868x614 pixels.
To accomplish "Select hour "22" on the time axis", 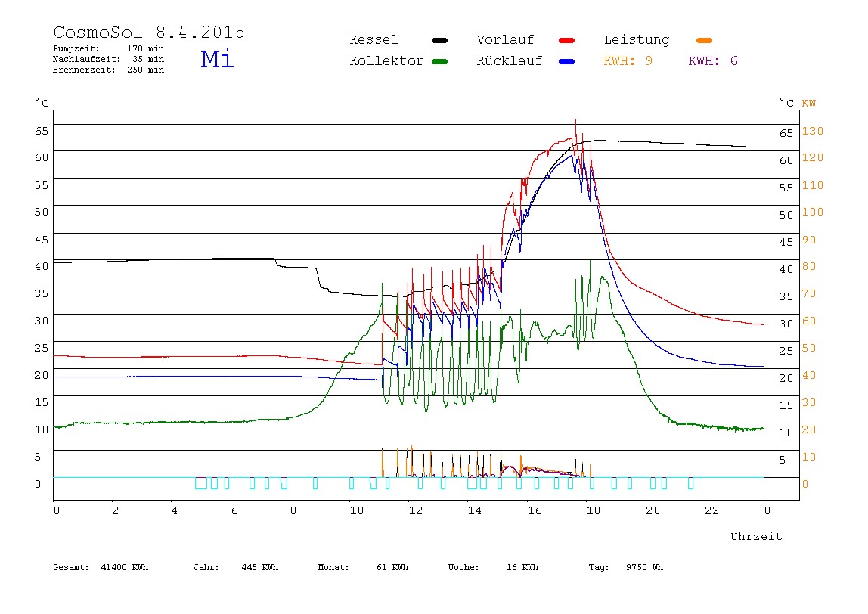I will (x=712, y=510).
